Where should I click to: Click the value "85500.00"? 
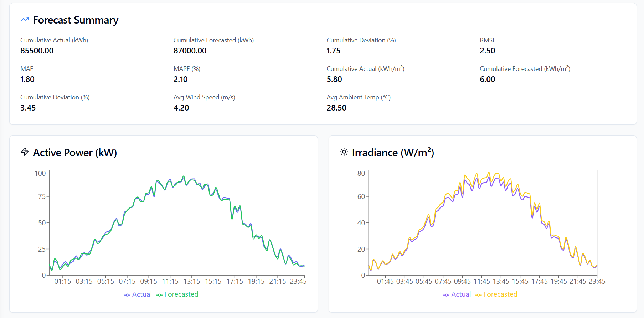coord(37,51)
